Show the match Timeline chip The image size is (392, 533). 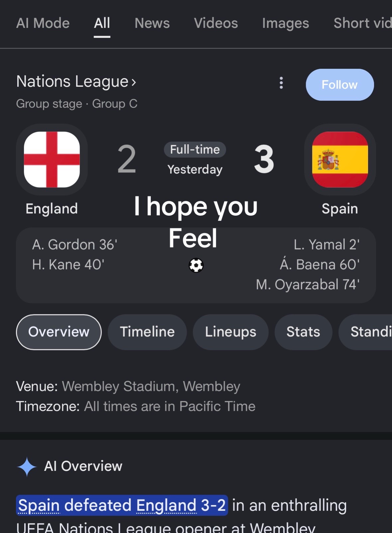pos(147,332)
